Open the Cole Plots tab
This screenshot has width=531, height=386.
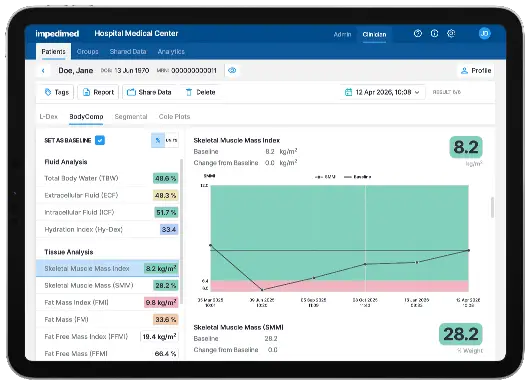pos(174,116)
